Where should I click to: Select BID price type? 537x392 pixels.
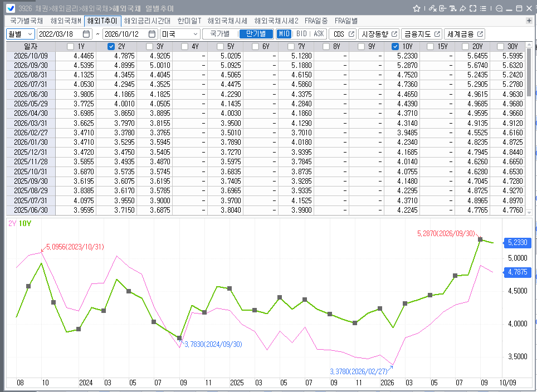[x=301, y=34]
